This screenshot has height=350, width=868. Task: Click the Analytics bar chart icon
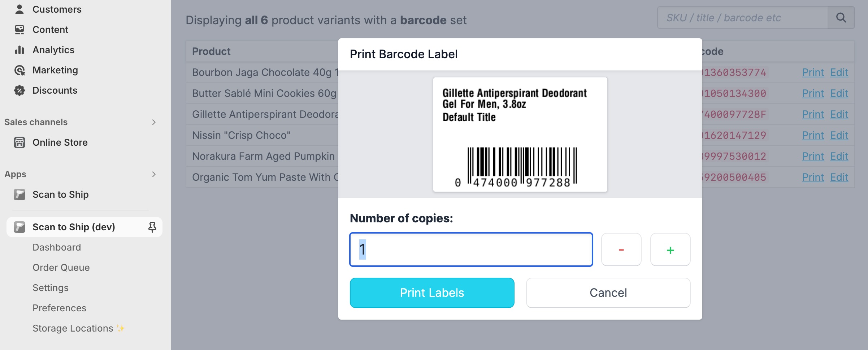click(x=19, y=50)
